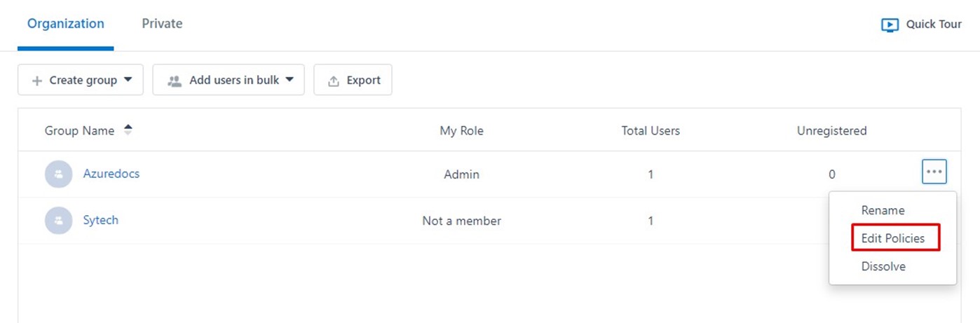Viewport: 980px width, 323px height.
Task: Click the Azuredocs group avatar icon
Action: tap(58, 174)
